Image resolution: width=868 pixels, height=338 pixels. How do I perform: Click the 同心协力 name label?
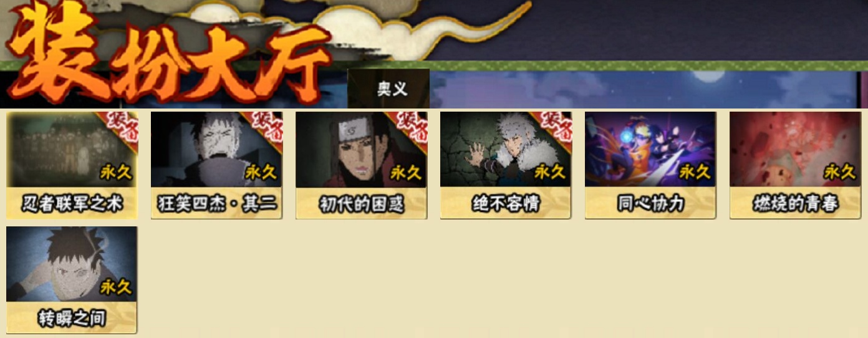[x=650, y=203]
